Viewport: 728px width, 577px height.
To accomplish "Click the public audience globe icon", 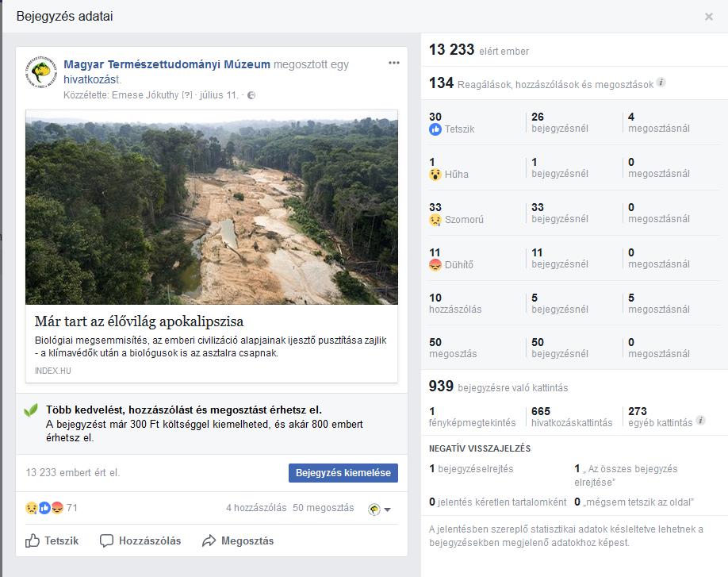I will 251,95.
